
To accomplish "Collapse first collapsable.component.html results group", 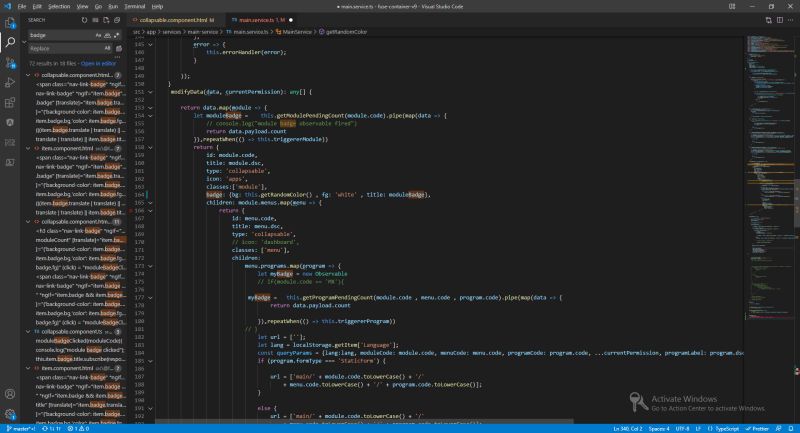I will coord(28,75).
